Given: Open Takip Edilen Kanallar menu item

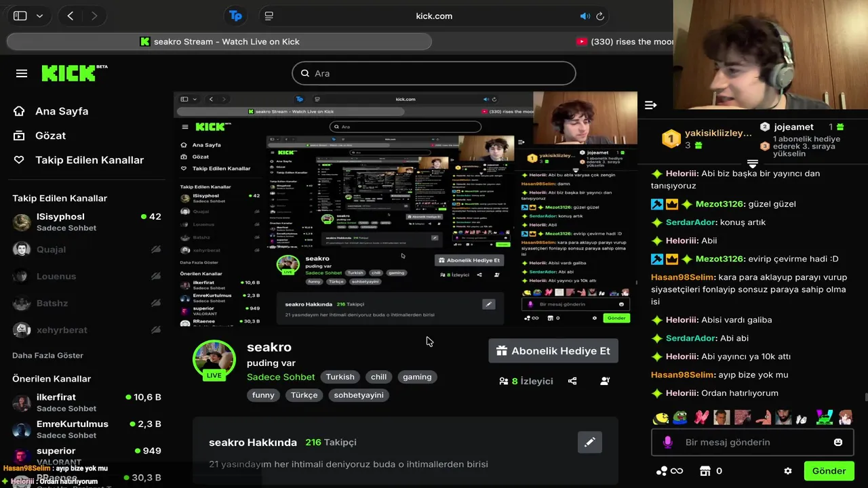Looking at the screenshot, I should point(79,160).
